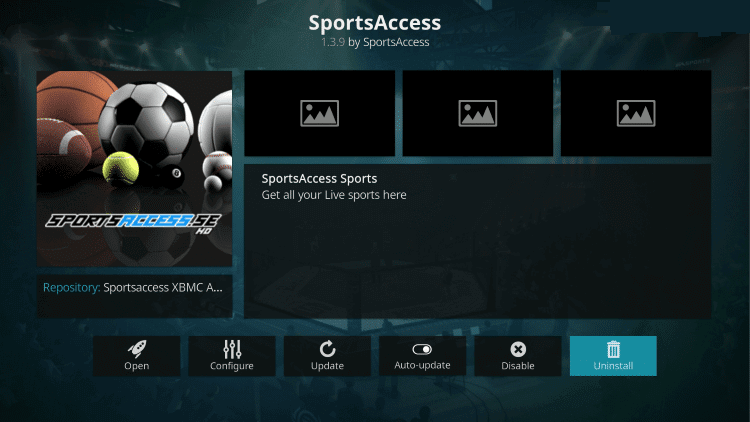Click the SportsAccess title heading

tap(375, 22)
